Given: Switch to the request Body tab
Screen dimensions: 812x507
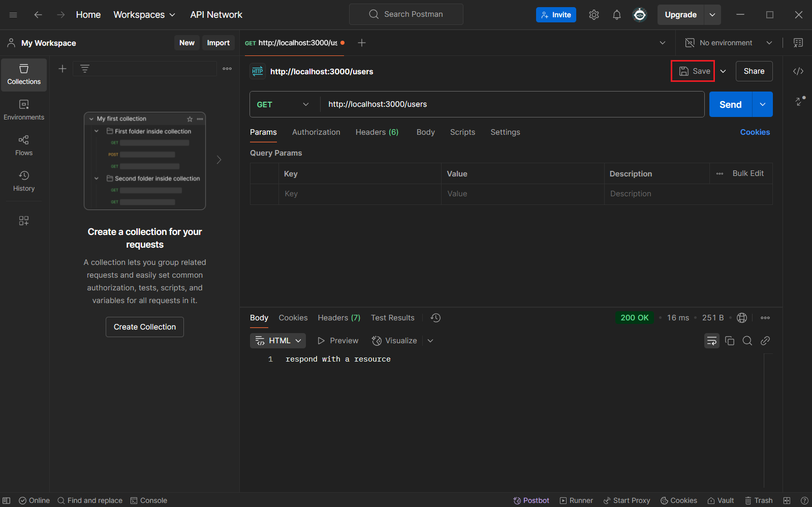Looking at the screenshot, I should [x=426, y=132].
